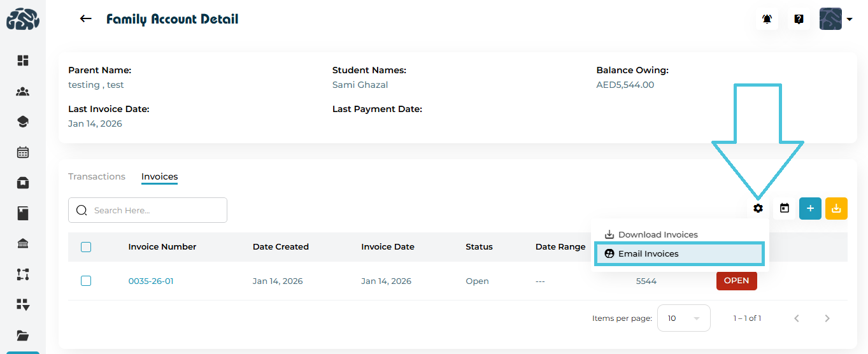The height and width of the screenshot is (354, 868).
Task: Expand the items per page dropdown
Action: click(x=683, y=318)
